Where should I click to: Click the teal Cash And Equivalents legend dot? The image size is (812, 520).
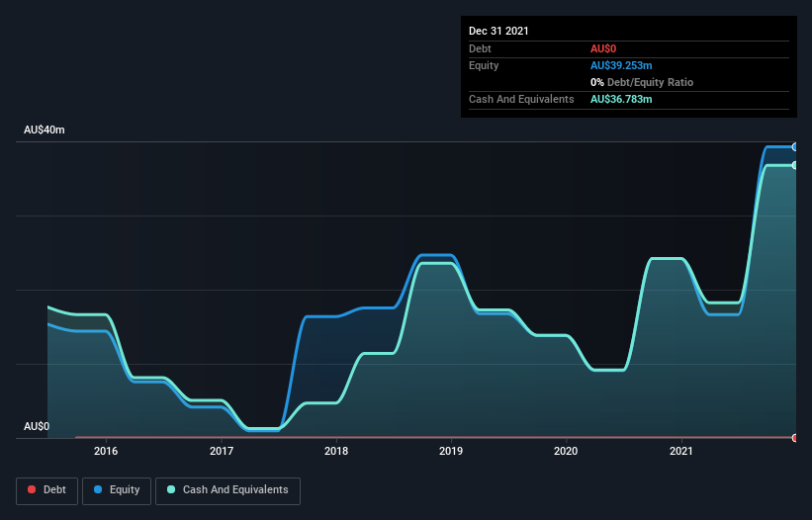171,489
